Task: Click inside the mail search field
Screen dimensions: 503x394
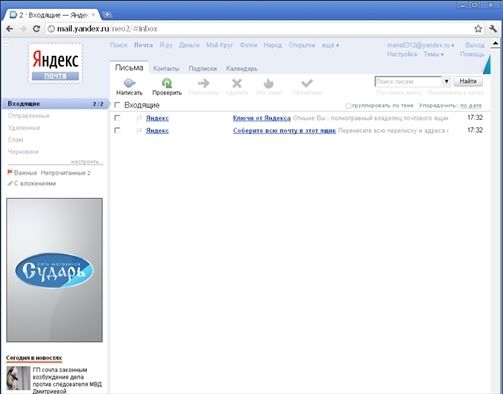Action: coord(409,81)
